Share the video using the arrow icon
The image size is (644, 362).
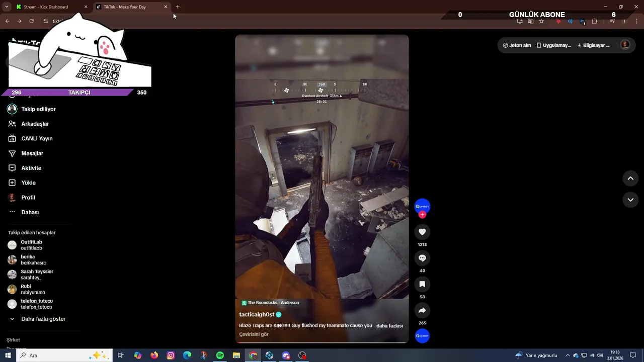422,310
